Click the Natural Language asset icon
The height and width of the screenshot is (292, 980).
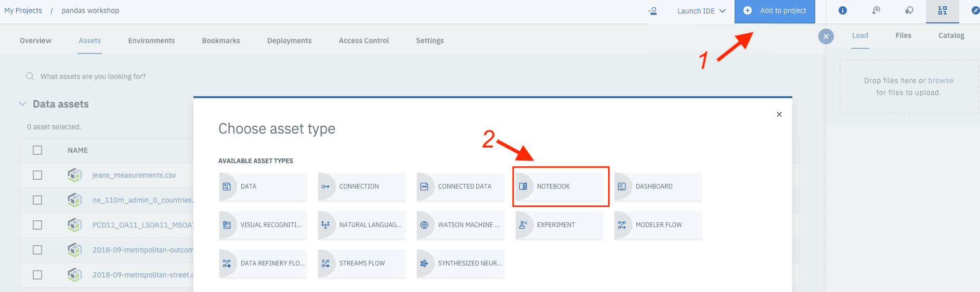[x=325, y=225]
